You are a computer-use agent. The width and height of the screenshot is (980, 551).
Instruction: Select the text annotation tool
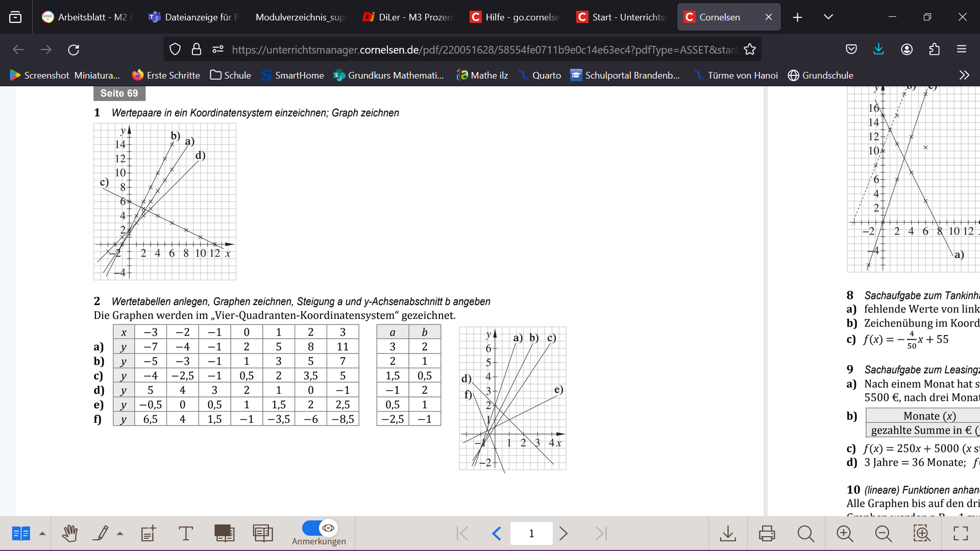(x=186, y=534)
